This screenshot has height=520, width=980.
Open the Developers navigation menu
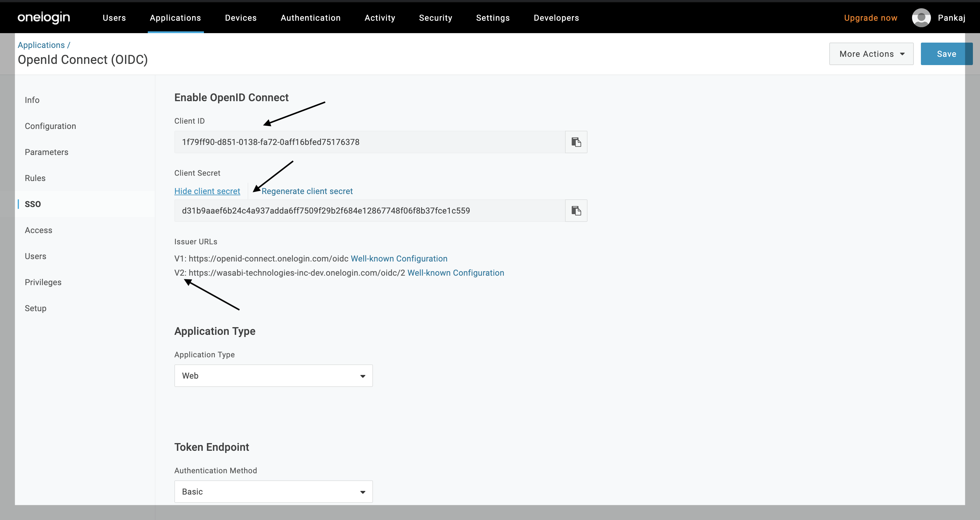tap(556, 18)
